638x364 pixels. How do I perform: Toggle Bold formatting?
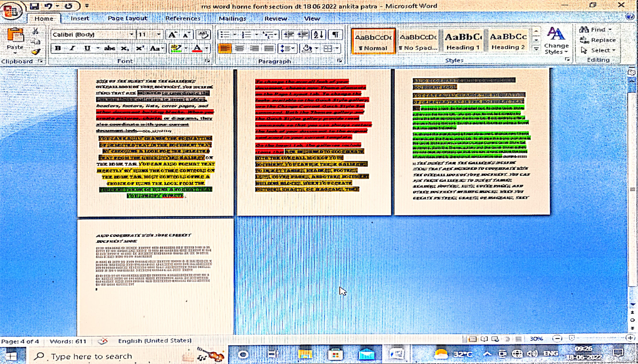[58, 48]
